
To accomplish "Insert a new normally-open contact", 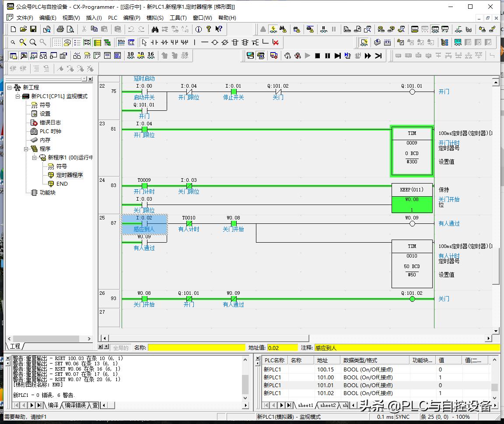I will tap(154, 42).
